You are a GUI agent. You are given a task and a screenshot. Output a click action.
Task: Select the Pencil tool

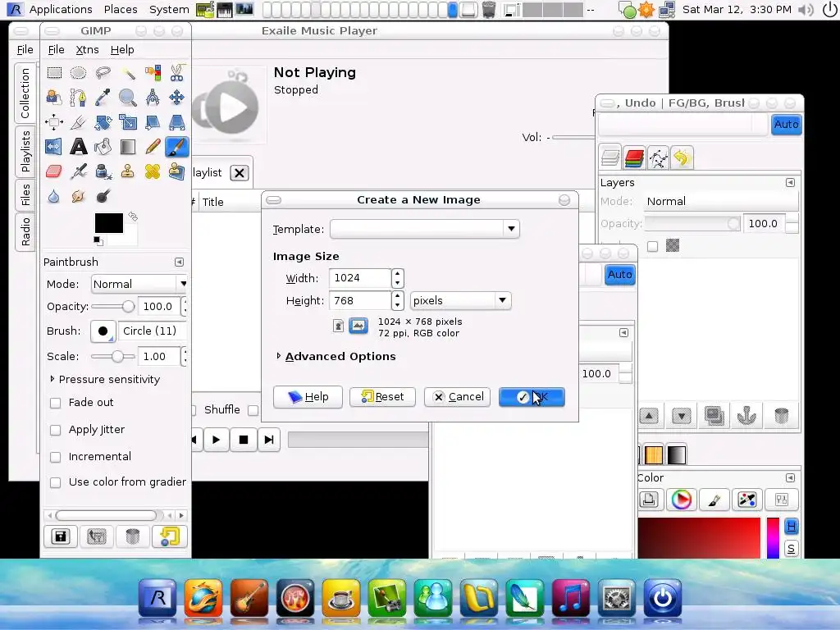(x=152, y=147)
